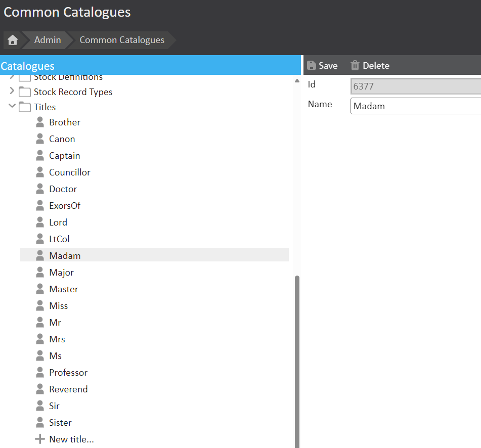The image size is (481, 448).
Task: Select the Reverend title entry
Action: click(68, 389)
